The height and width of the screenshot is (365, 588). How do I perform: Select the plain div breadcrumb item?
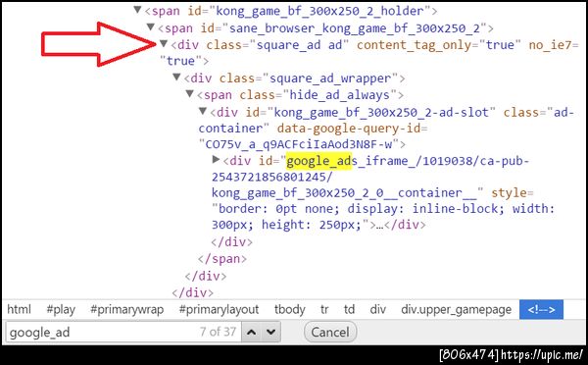pos(377,309)
